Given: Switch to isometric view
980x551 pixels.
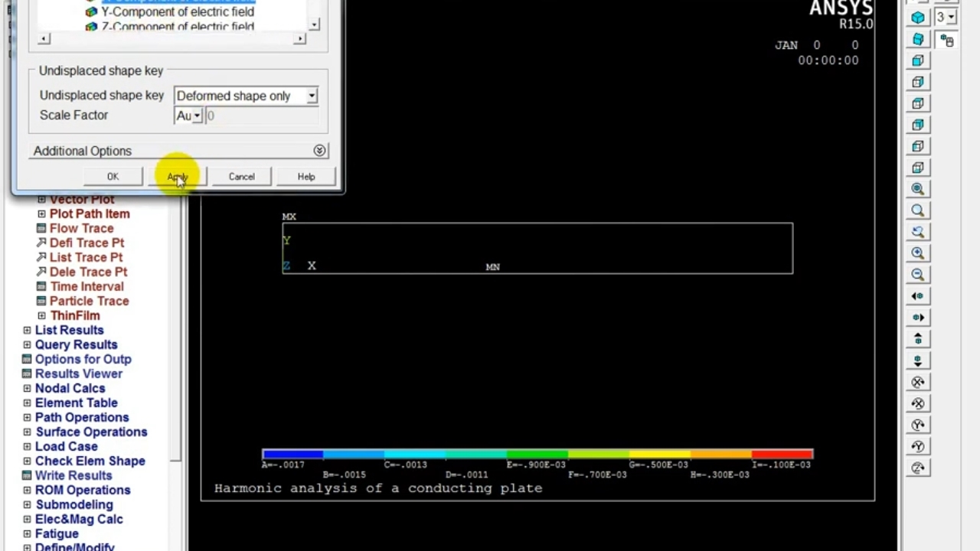Looking at the screenshot, I should [x=918, y=18].
